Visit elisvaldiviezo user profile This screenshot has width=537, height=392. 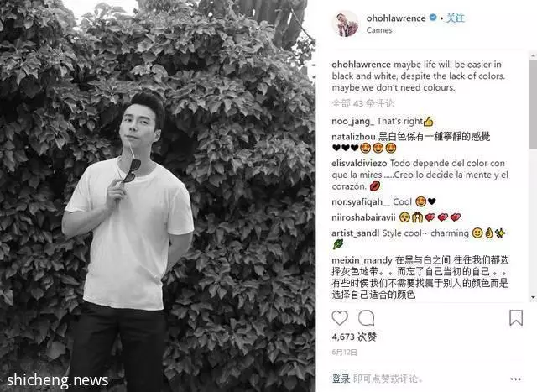[x=359, y=163]
